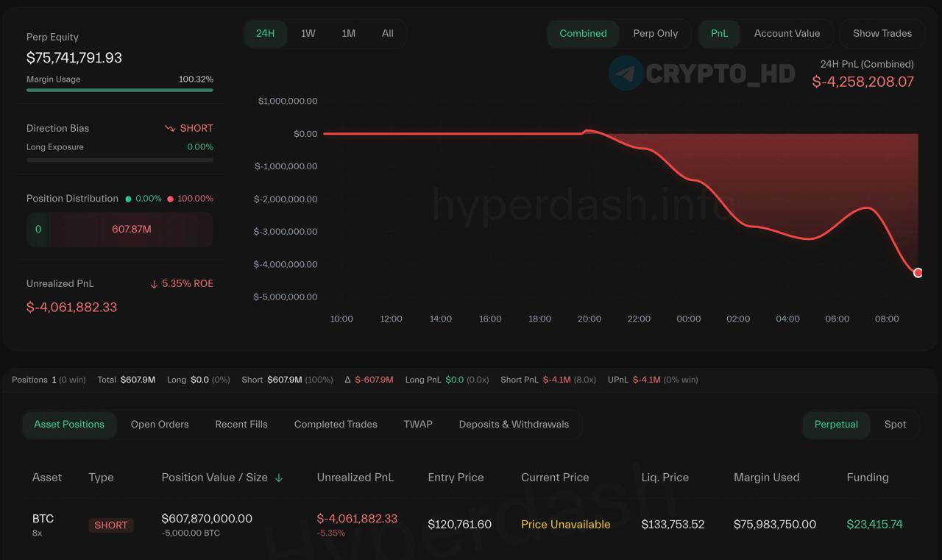Image resolution: width=942 pixels, height=560 pixels.
Task: Click the red dot for short distribution
Action: tap(171, 199)
